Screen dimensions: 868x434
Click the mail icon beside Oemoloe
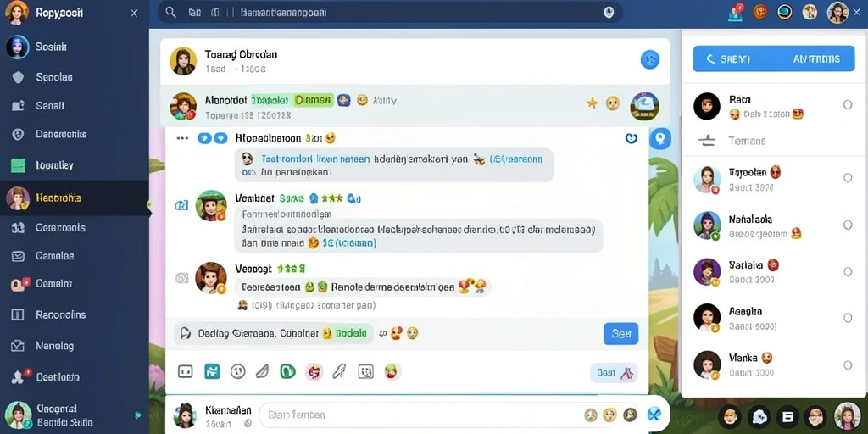pyautogui.click(x=18, y=256)
